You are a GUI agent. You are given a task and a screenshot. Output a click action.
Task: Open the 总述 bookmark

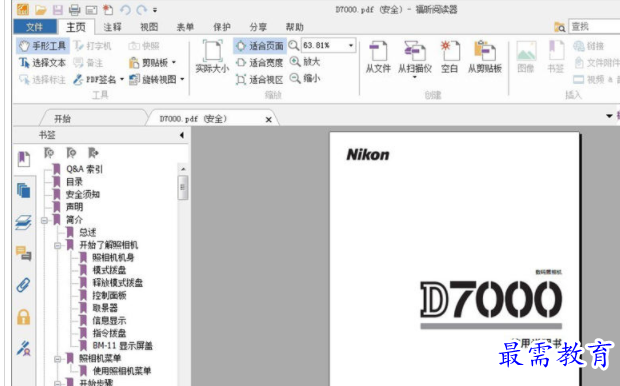coord(87,232)
